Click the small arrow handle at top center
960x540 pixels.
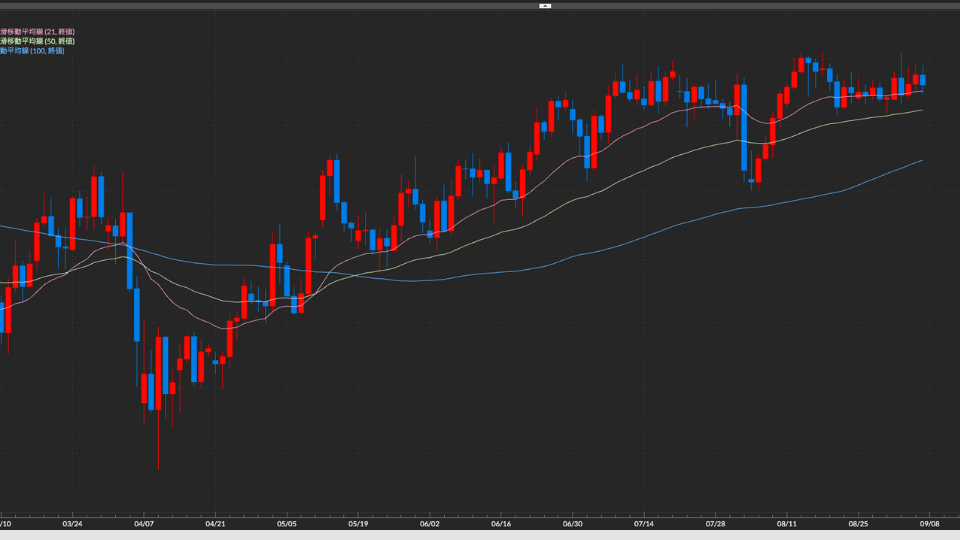click(x=545, y=6)
